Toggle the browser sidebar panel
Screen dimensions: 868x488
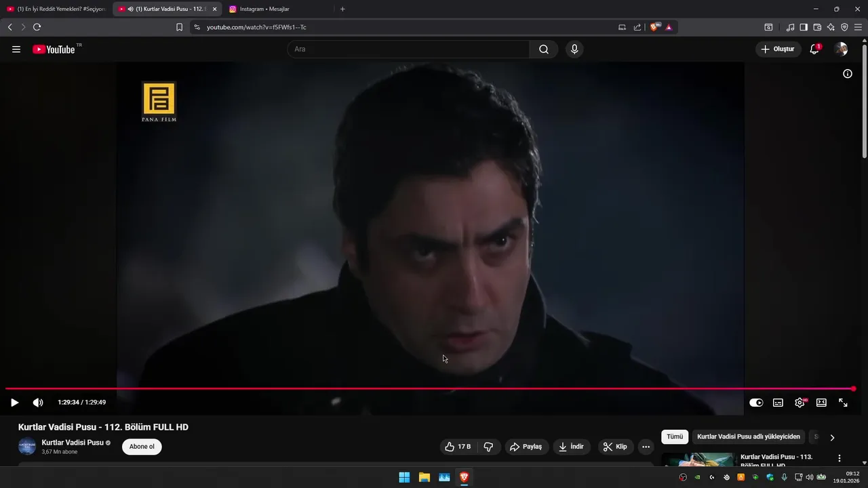(804, 27)
